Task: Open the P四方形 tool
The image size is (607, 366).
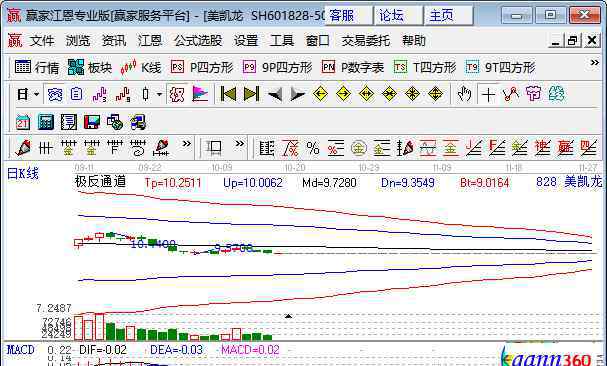Action: (202, 67)
